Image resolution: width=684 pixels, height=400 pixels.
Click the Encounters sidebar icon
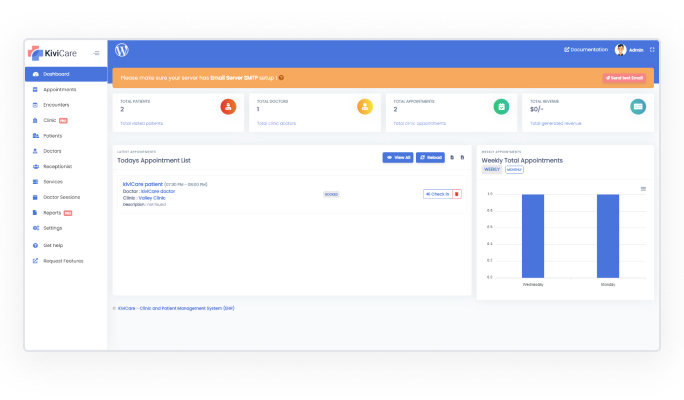[35, 105]
